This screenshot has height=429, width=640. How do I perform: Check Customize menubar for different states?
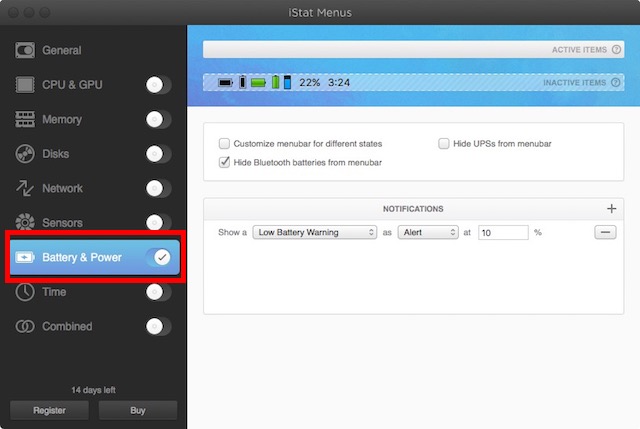[224, 143]
